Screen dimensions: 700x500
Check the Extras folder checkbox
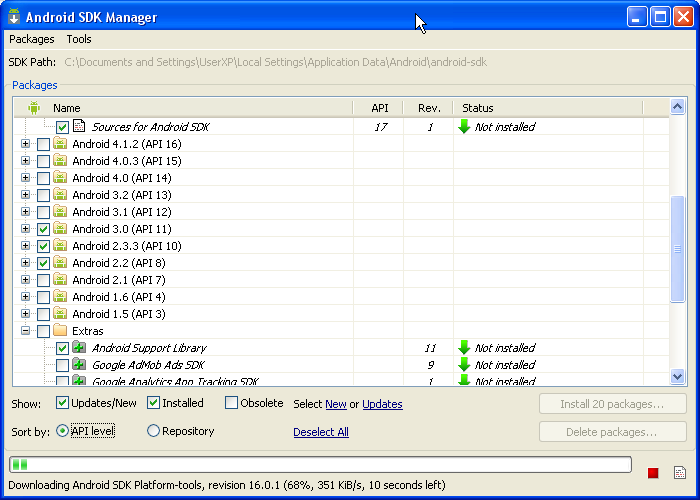click(43, 331)
